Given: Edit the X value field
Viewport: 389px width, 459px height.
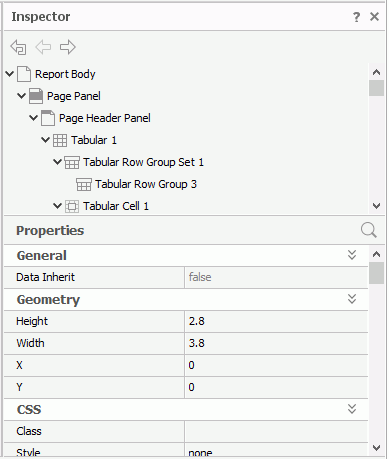Looking at the screenshot, I should (x=276, y=365).
